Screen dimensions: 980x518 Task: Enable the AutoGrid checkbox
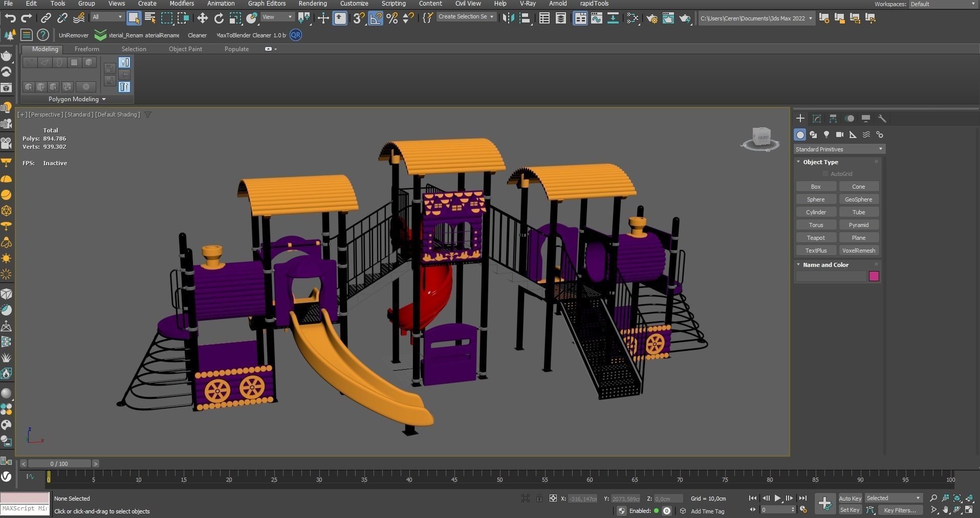click(825, 174)
